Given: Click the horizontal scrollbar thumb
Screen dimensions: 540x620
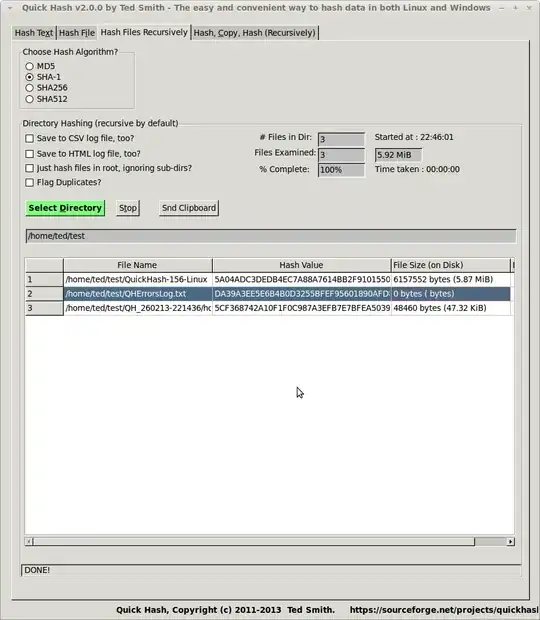Looking at the screenshot, I should click(254, 541).
